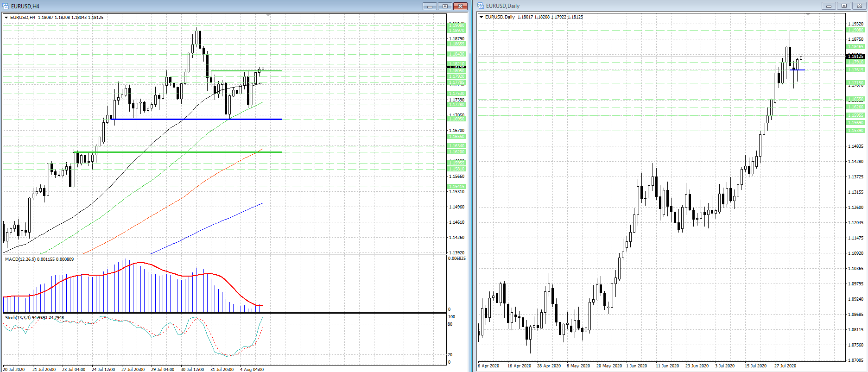
Task: Open the EURUSD,Daily window system icon
Action: tap(481, 6)
